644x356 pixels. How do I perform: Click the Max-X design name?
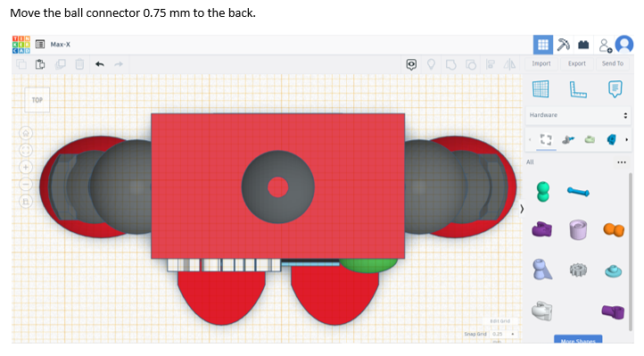pyautogui.click(x=61, y=45)
